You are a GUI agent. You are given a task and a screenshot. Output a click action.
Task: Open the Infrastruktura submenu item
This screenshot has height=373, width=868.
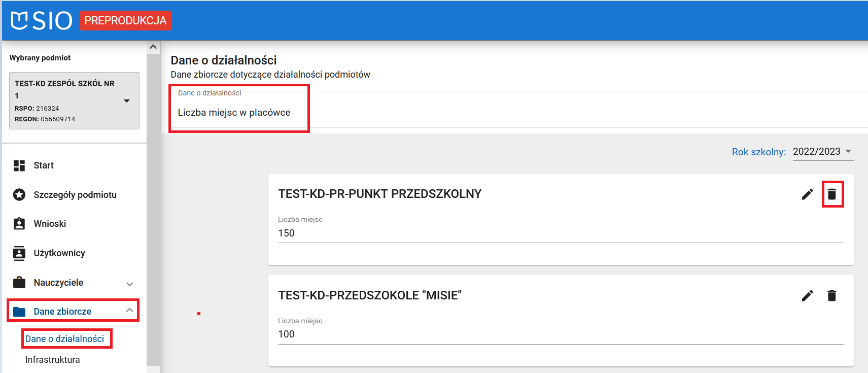pos(53,360)
